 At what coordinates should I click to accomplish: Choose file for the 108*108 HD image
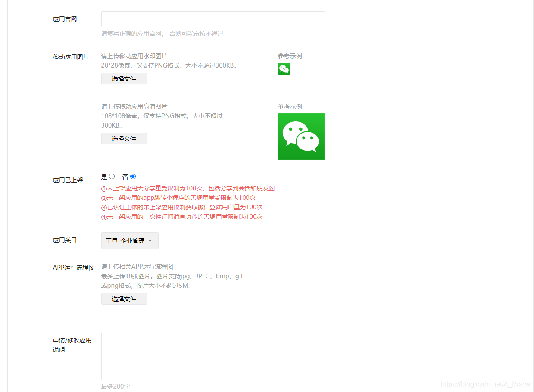[x=124, y=139]
